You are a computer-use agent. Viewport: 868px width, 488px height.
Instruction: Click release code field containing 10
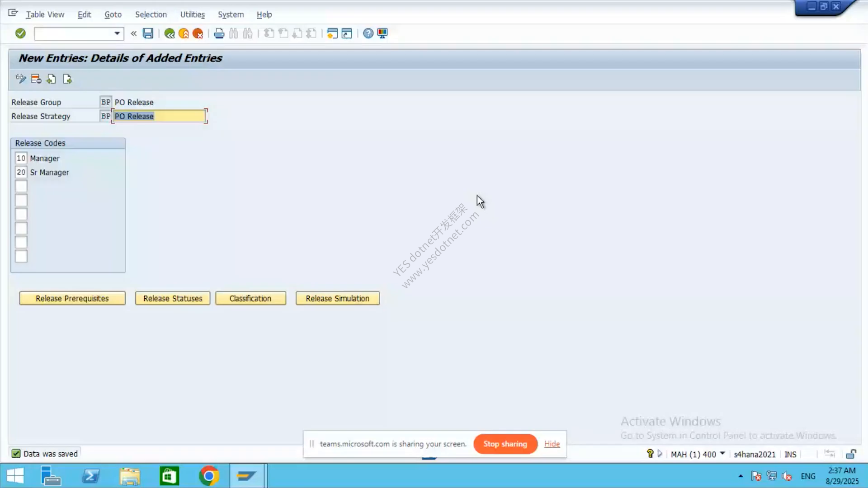(21, 158)
